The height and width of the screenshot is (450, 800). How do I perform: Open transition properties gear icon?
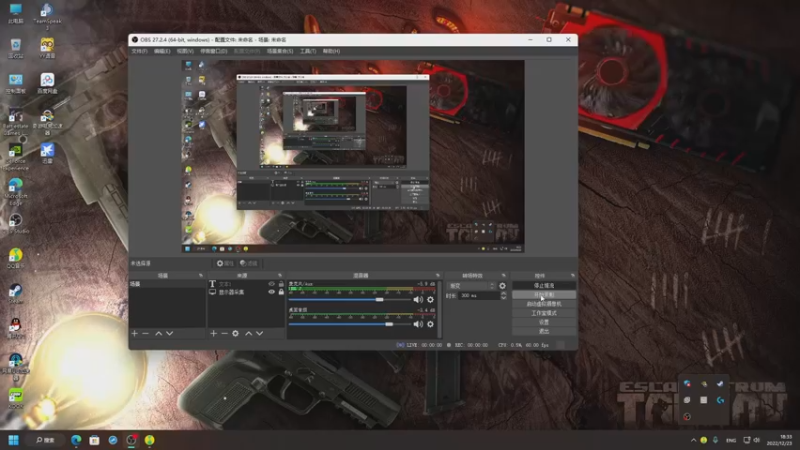pos(503,286)
